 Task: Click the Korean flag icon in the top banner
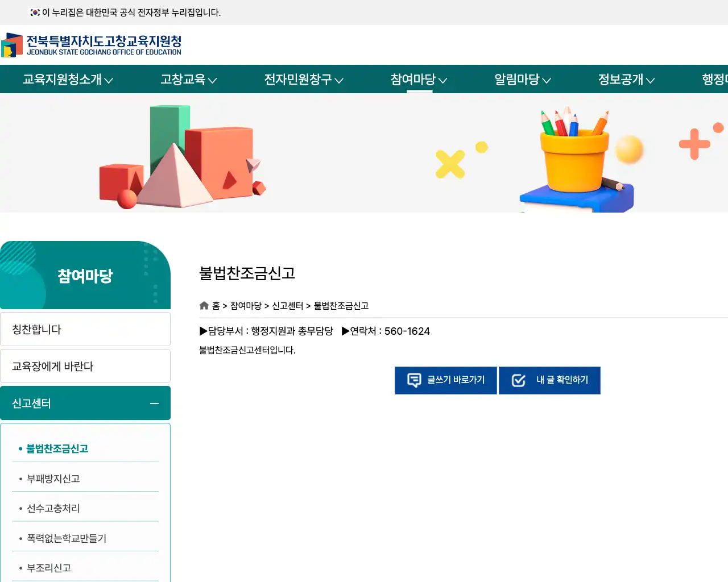point(35,12)
